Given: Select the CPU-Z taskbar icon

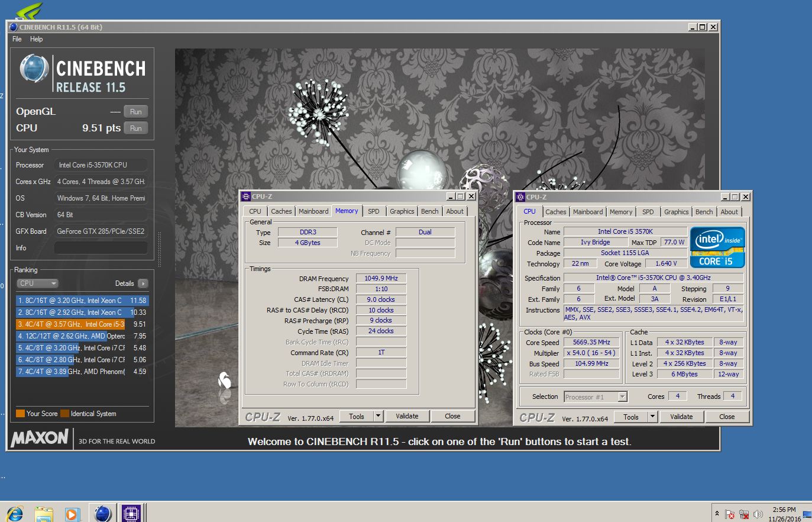Looking at the screenshot, I should point(131,513).
